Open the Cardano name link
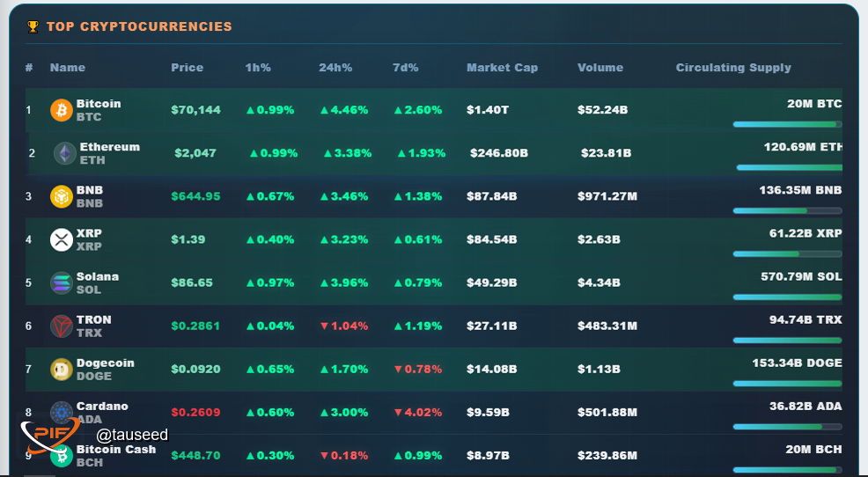 102,406
